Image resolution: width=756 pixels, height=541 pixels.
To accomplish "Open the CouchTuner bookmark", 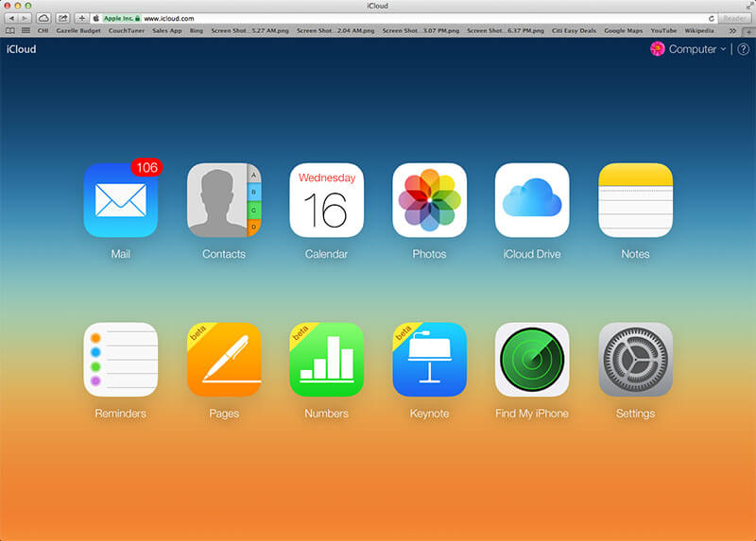I will click(127, 30).
